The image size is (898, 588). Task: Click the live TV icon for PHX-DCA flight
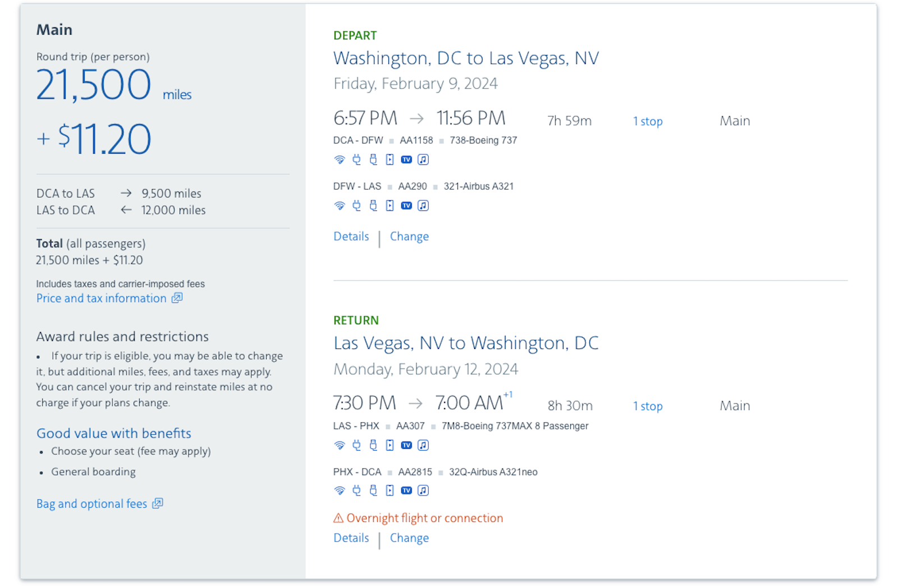(x=406, y=491)
